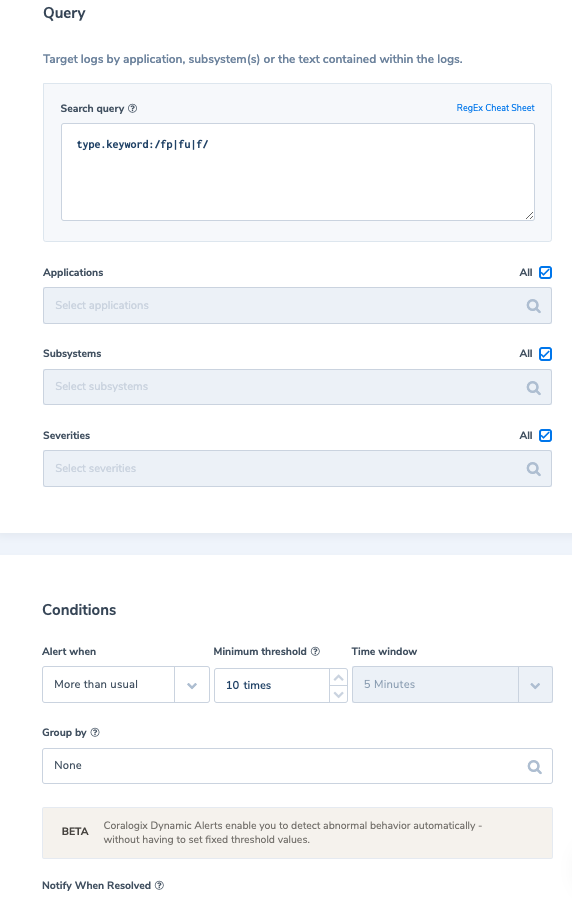The width and height of the screenshot is (572, 898).
Task: Click the magnifier in Select applications field
Action: tap(534, 306)
